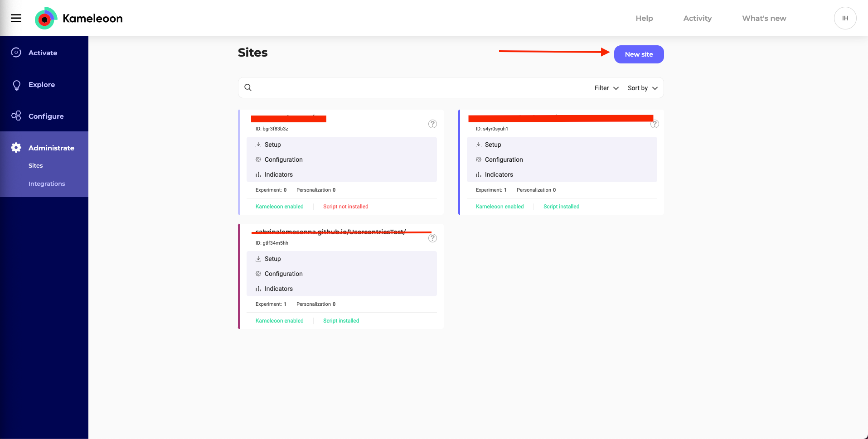
Task: Click 'ID: bgr3f83b3z' text
Action: pyautogui.click(x=272, y=129)
